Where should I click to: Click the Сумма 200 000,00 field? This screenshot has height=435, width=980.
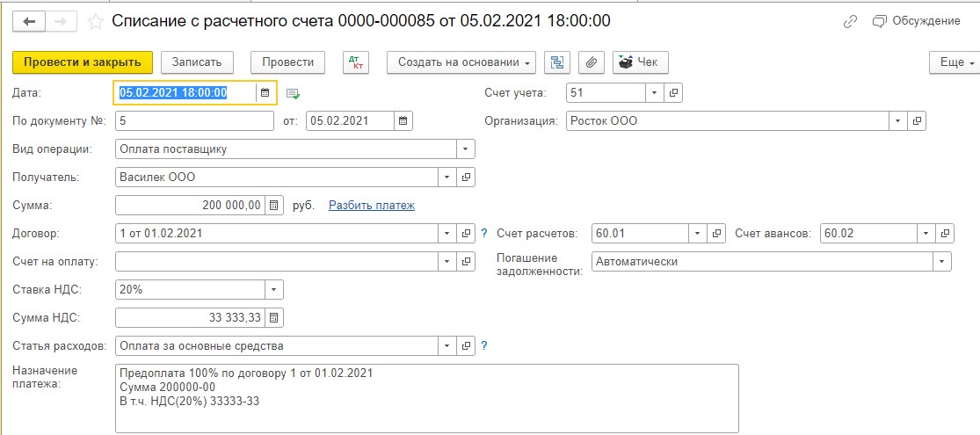(x=191, y=205)
